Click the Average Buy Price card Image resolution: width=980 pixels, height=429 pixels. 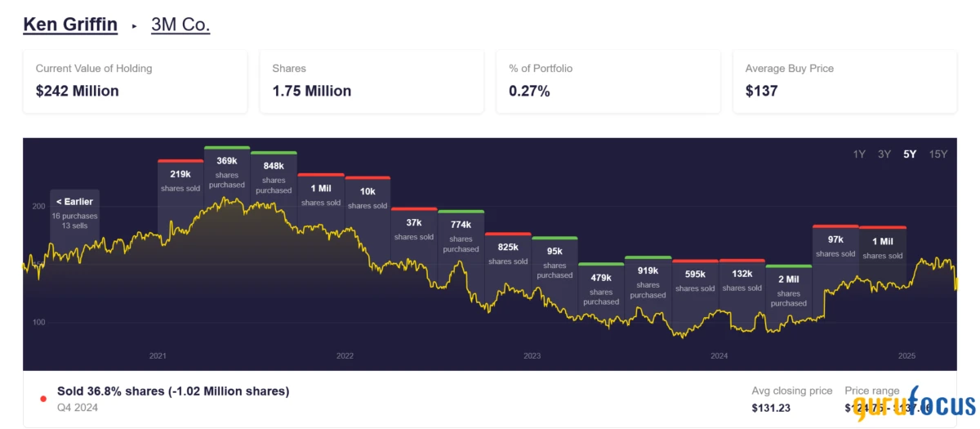tap(844, 81)
